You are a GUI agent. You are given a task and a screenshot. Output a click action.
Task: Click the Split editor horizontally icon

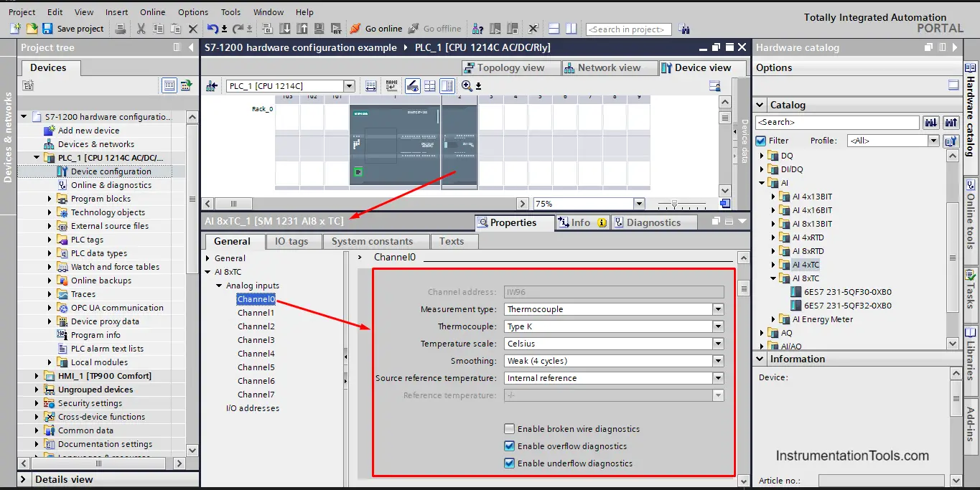[x=554, y=29]
